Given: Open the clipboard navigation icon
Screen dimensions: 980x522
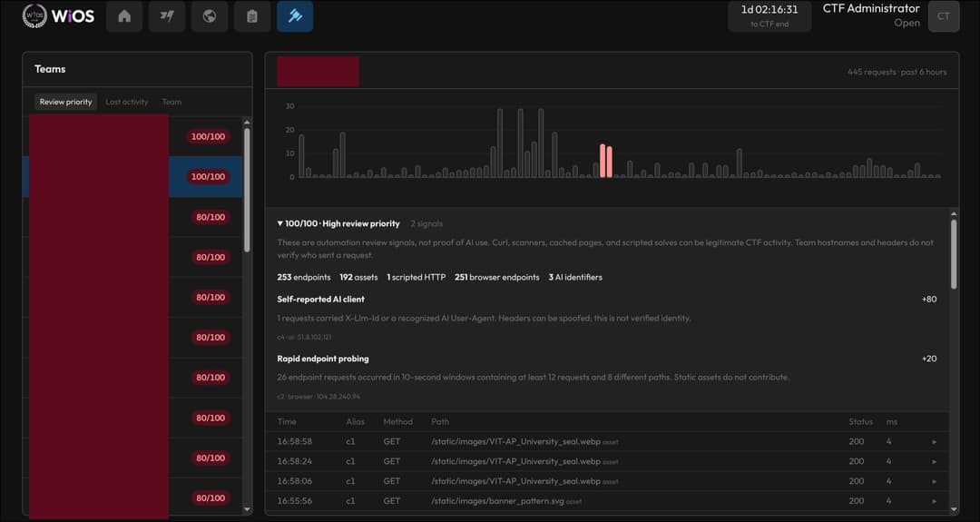Looking at the screenshot, I should click(252, 16).
